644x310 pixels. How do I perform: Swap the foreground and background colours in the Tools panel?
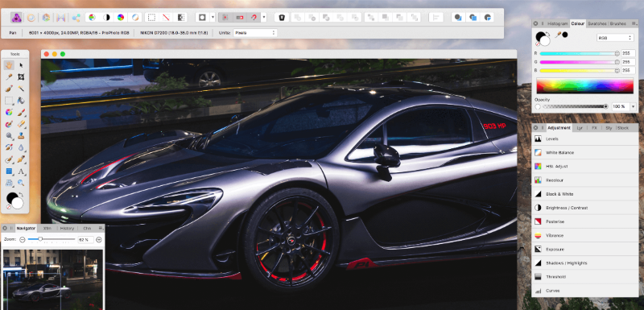[x=21, y=194]
